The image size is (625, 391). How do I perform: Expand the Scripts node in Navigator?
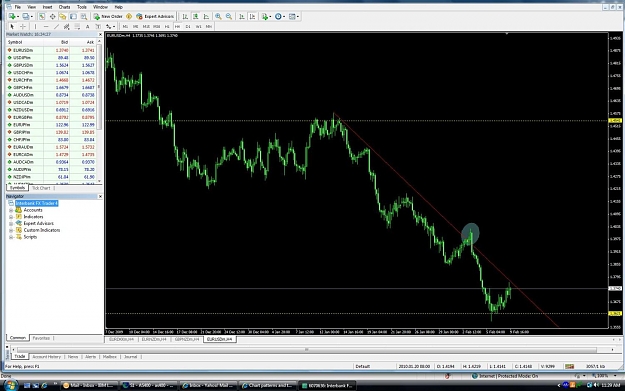click(11, 237)
